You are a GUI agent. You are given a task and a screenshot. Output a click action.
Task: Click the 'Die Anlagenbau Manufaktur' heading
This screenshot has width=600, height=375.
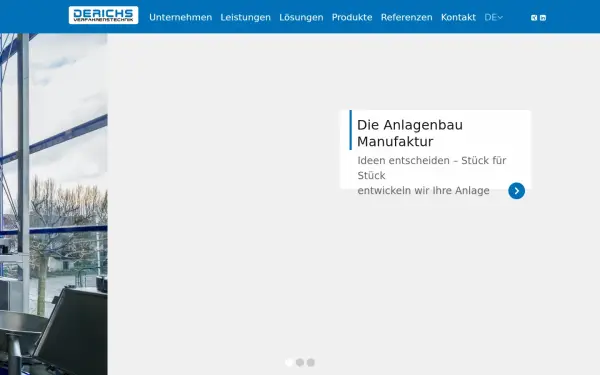(x=410, y=133)
